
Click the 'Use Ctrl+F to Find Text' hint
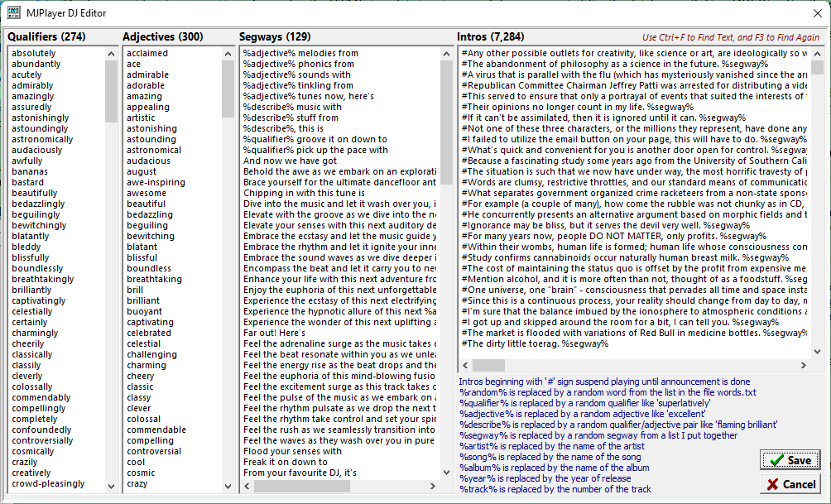coord(731,37)
